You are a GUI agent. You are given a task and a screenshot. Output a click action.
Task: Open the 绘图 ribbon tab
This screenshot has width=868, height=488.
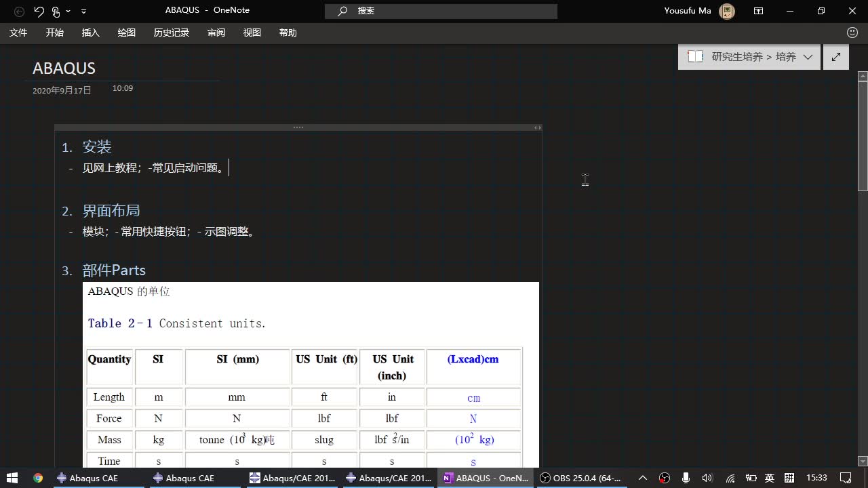pos(126,33)
